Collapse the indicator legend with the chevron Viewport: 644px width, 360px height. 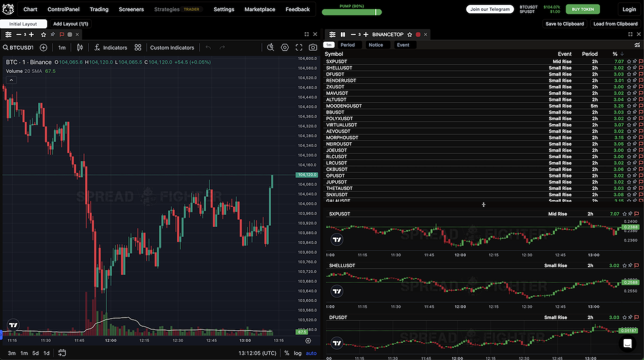point(11,80)
